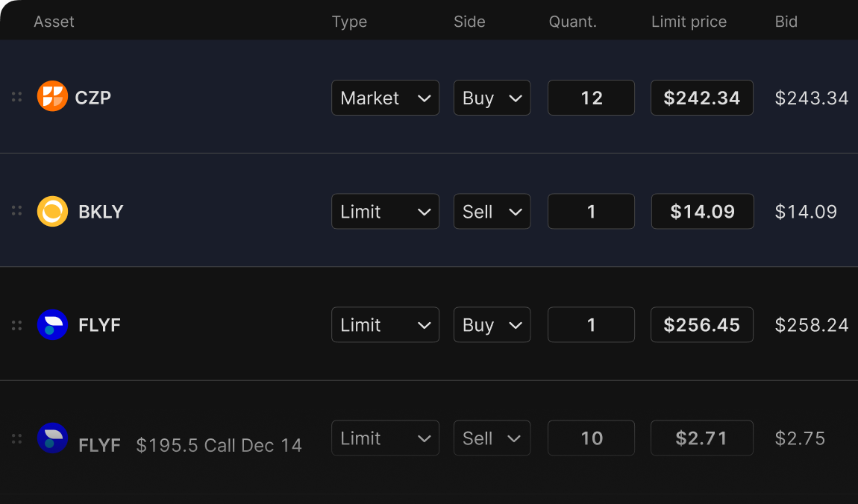This screenshot has width=858, height=504.
Task: Grab the drag handle for CZP row
Action: (16, 97)
